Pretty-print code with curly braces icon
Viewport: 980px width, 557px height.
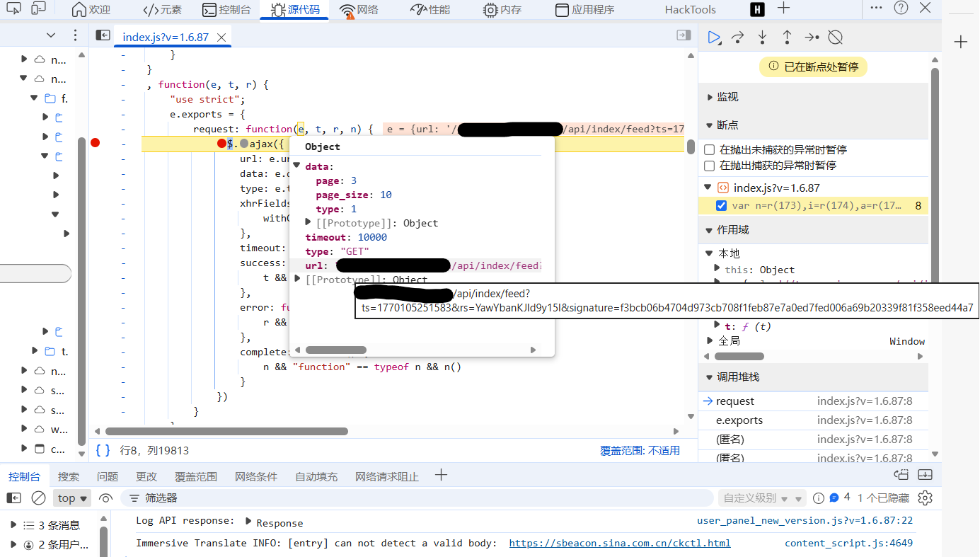coord(103,450)
